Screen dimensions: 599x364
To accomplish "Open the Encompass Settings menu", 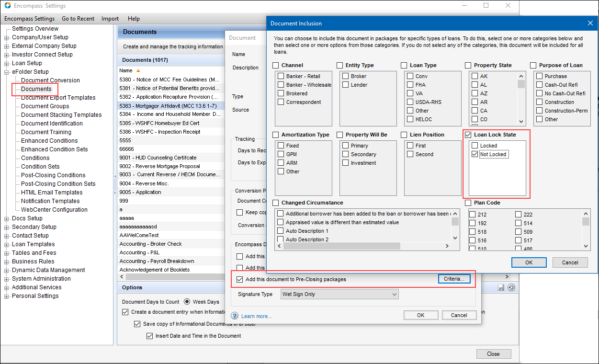I will coord(30,19).
